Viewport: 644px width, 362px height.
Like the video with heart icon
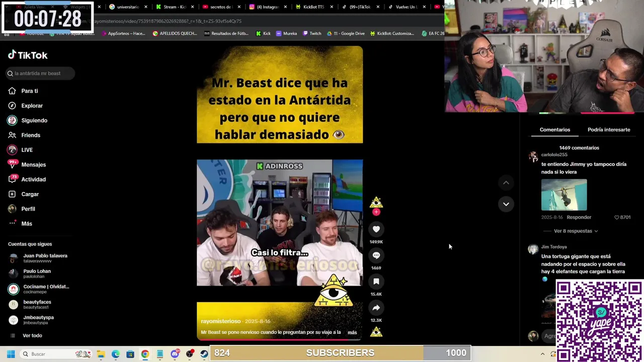[376, 229]
